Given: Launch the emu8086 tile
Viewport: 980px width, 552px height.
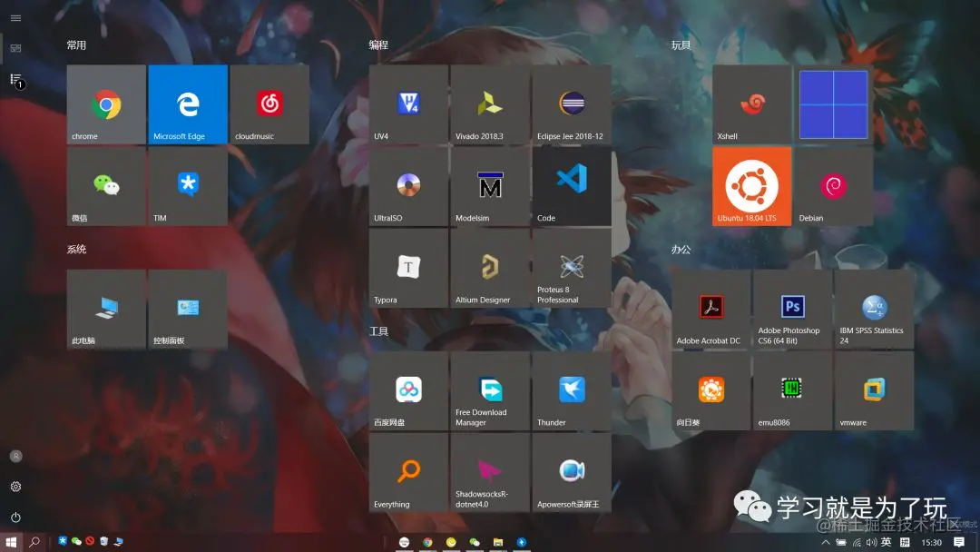Looking at the screenshot, I should 792,390.
